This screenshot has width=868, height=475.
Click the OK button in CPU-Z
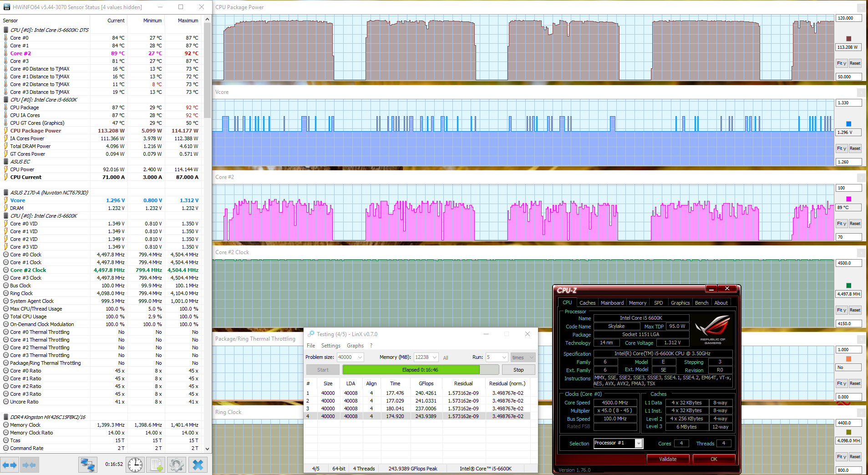[x=714, y=459]
